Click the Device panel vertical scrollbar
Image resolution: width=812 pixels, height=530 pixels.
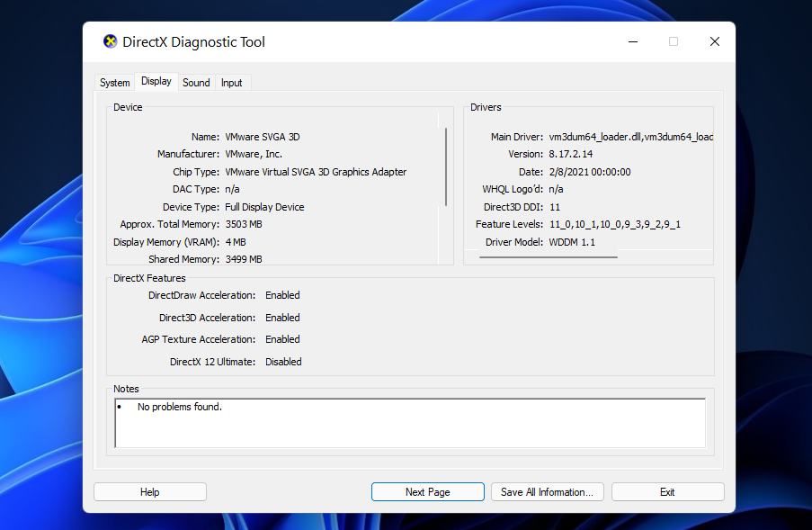(x=445, y=166)
